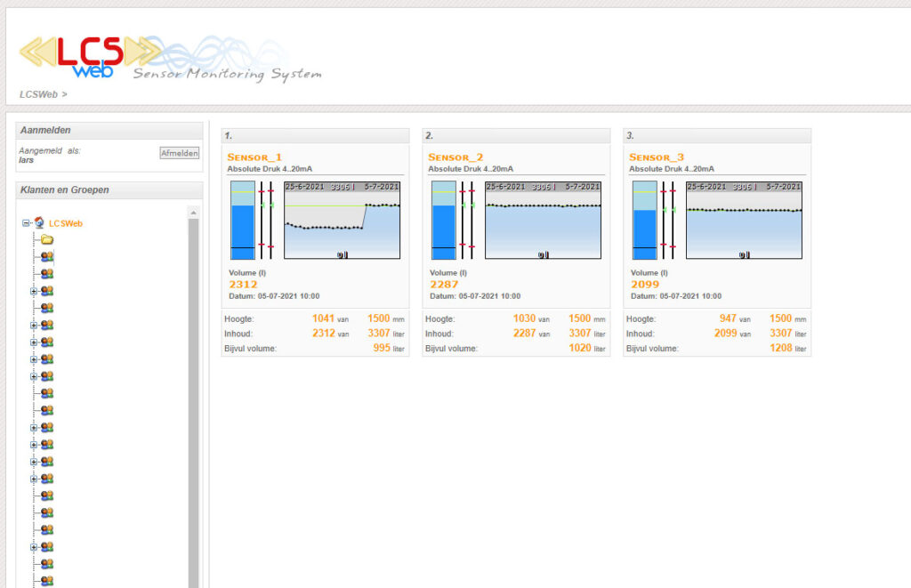The width and height of the screenshot is (911, 588).
Task: Click the Sensor_1 volume value 2312
Action: click(x=243, y=284)
